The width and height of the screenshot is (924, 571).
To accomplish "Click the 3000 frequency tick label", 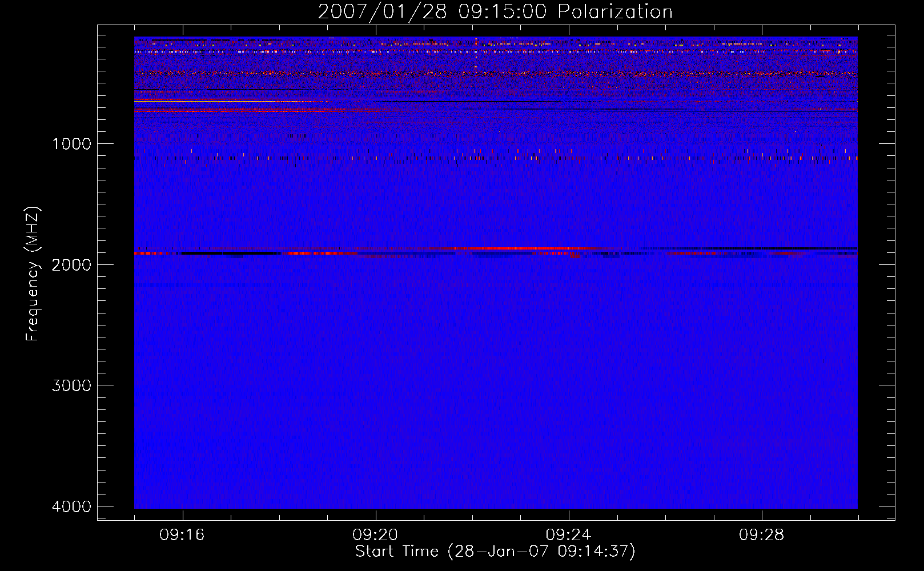I will click(x=71, y=385).
